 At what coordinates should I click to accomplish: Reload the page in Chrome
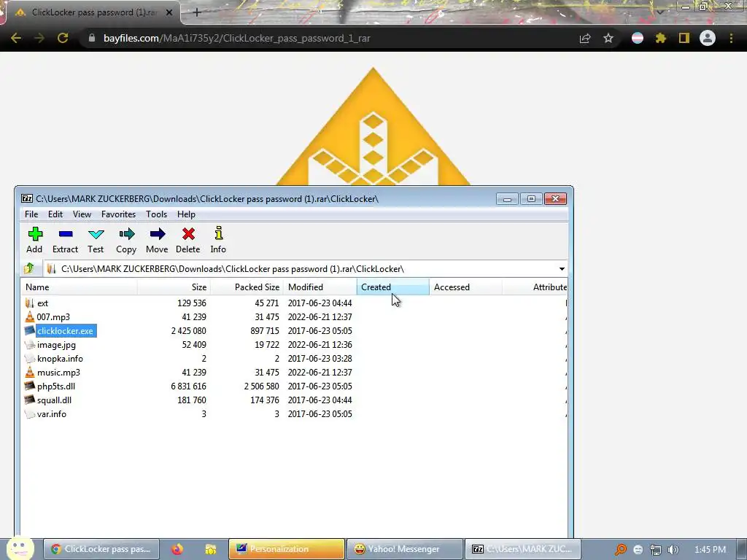[63, 38]
